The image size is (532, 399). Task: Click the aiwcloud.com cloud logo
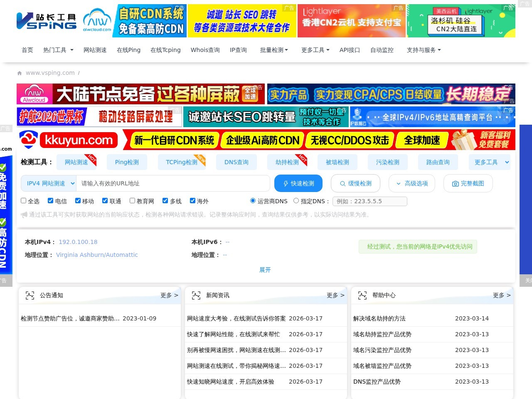[97, 21]
